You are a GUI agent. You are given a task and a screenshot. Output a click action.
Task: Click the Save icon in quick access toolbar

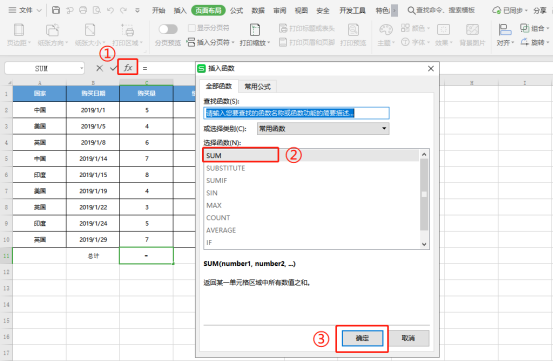(56, 10)
